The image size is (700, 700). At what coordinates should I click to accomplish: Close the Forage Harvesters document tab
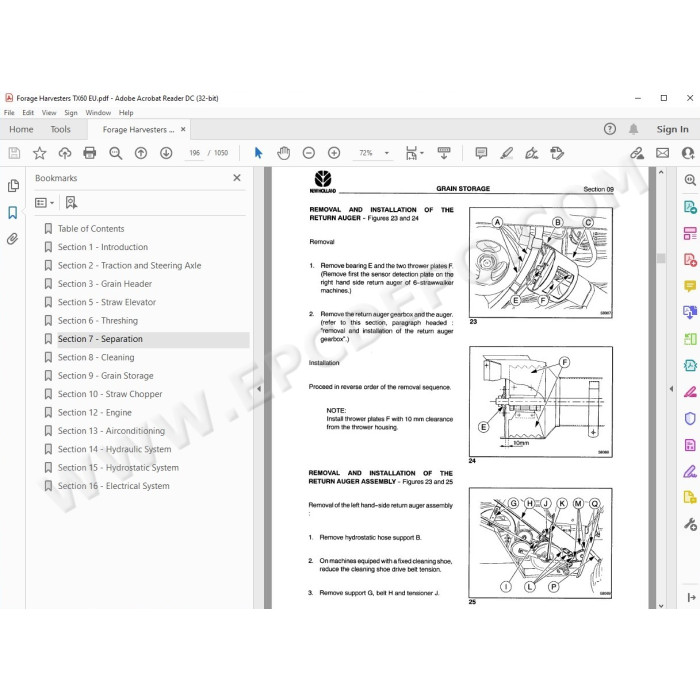point(183,129)
